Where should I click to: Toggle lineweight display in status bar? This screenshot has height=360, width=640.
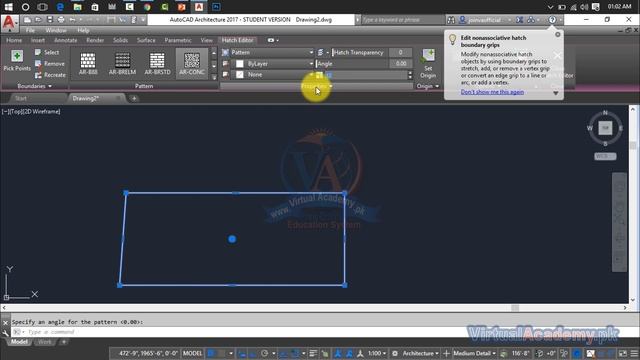(x=313, y=353)
